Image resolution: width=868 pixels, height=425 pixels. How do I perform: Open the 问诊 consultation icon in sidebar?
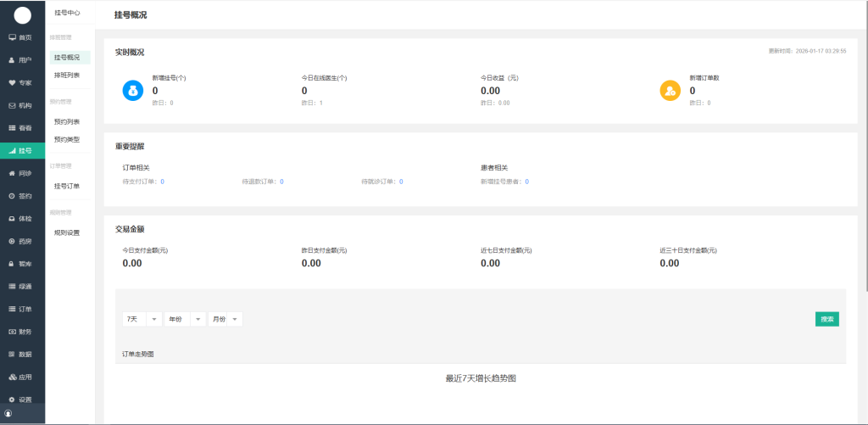click(13, 173)
